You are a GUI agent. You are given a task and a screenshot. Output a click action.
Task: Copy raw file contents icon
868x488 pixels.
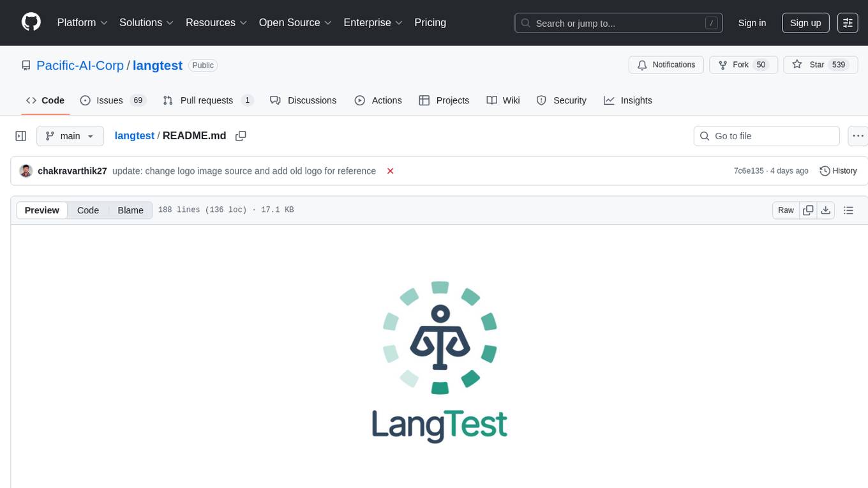808,210
